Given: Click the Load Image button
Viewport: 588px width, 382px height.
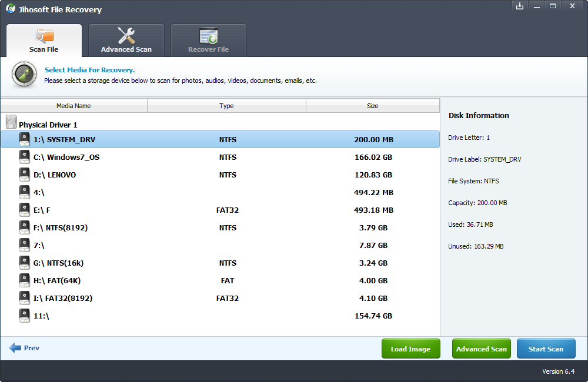Looking at the screenshot, I should (x=410, y=348).
